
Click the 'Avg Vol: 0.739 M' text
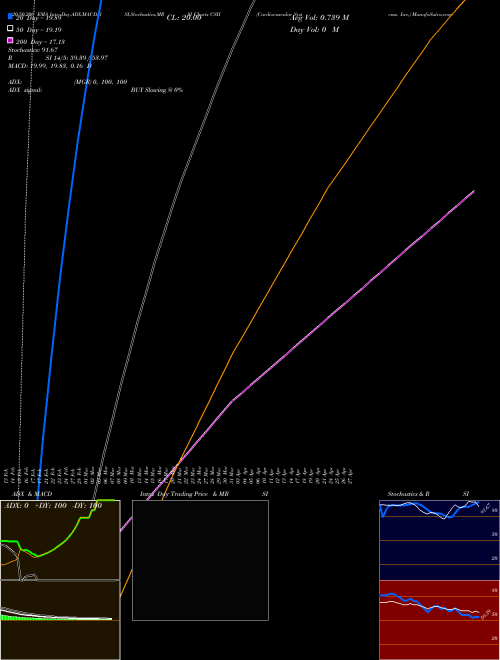[319, 18]
